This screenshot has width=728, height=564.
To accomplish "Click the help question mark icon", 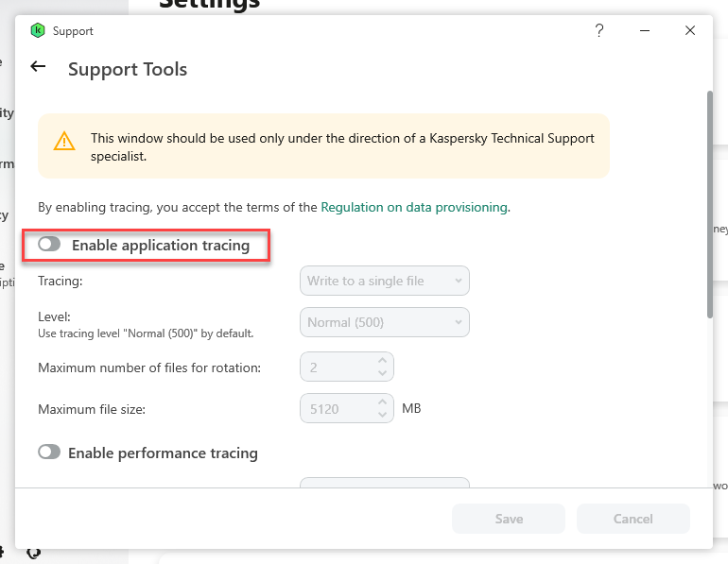I will [599, 31].
